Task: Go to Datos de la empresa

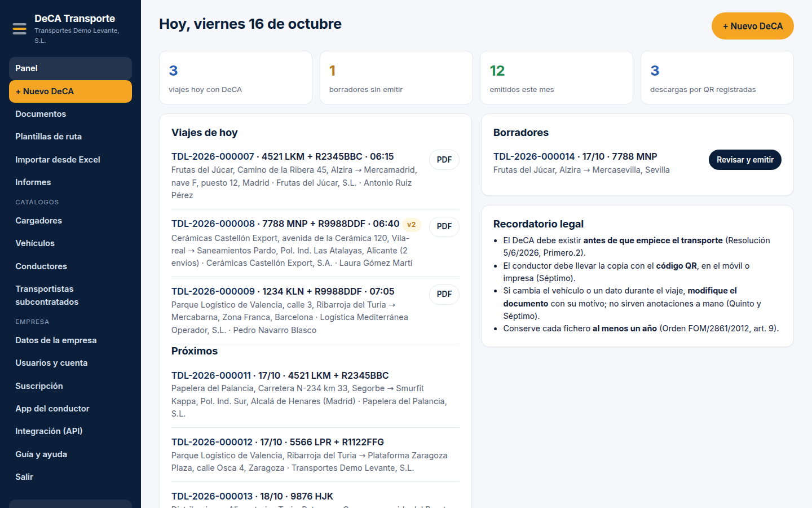Action: pyautogui.click(x=70, y=340)
